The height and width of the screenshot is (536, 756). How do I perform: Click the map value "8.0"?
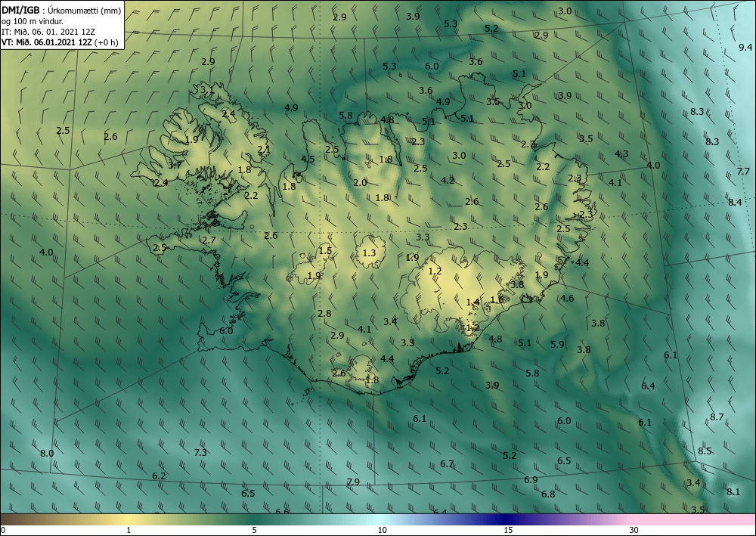pos(47,453)
